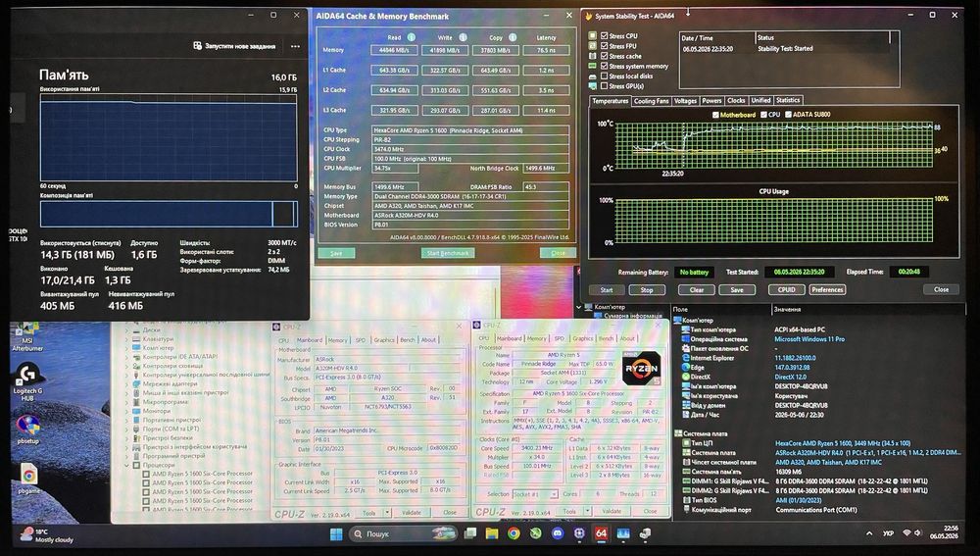The height and width of the screenshot is (556, 980).
Task: Switch to the Cooling Fans tab
Action: 651,101
